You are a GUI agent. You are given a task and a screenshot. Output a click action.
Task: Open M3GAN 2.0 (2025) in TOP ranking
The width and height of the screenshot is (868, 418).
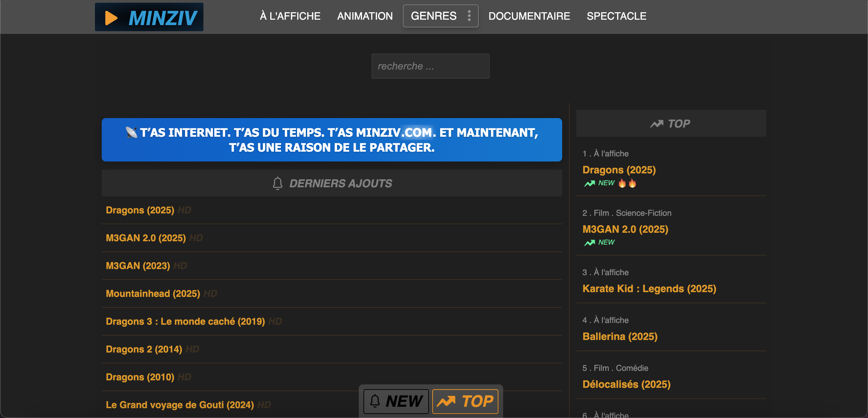[625, 229]
